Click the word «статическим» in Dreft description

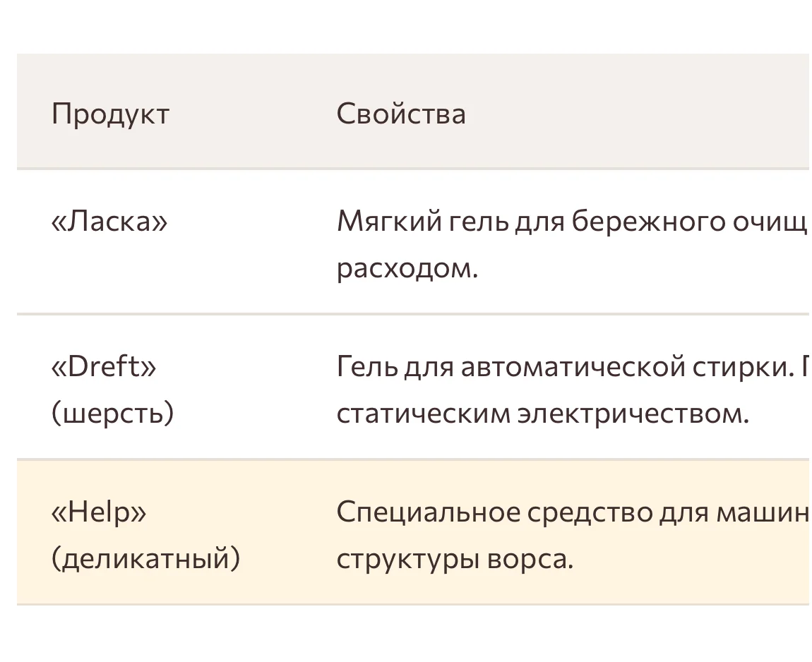[x=423, y=414]
